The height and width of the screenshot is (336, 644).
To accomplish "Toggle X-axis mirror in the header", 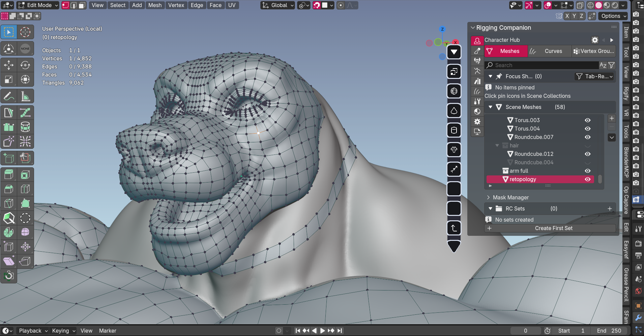I will (x=567, y=16).
